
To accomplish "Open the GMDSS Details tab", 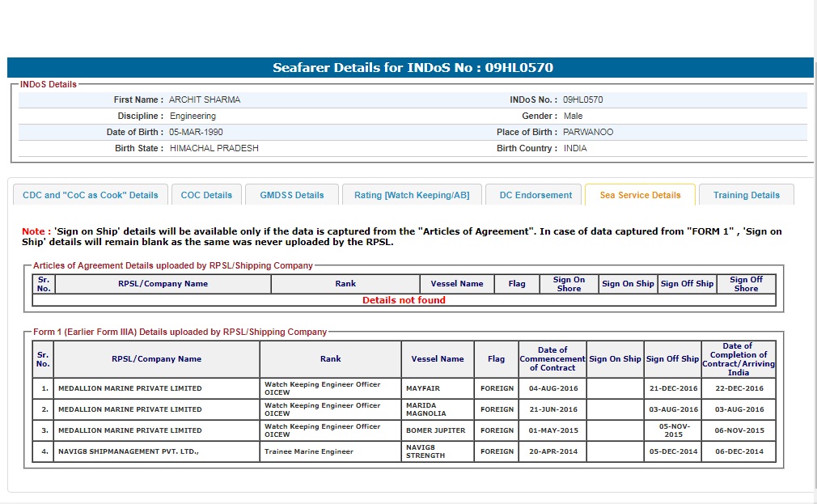I will point(292,195).
